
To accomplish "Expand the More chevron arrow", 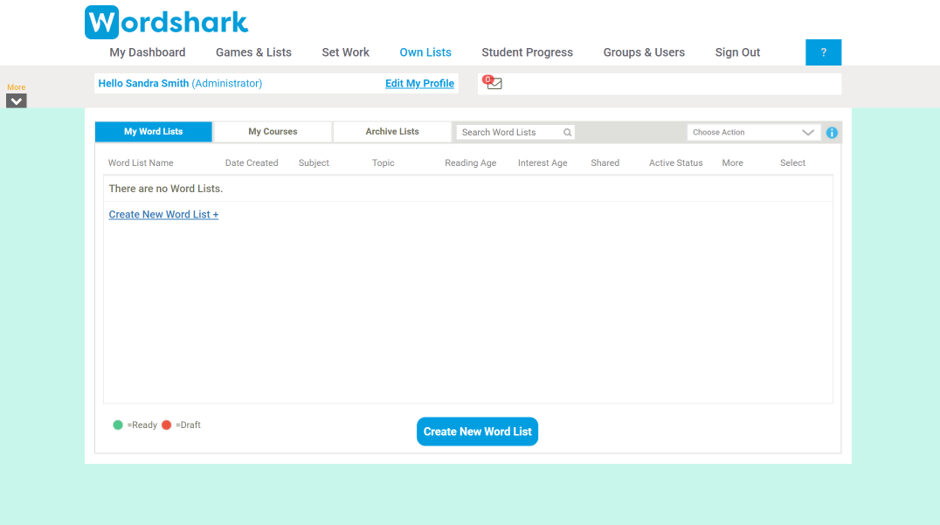I will point(16,101).
